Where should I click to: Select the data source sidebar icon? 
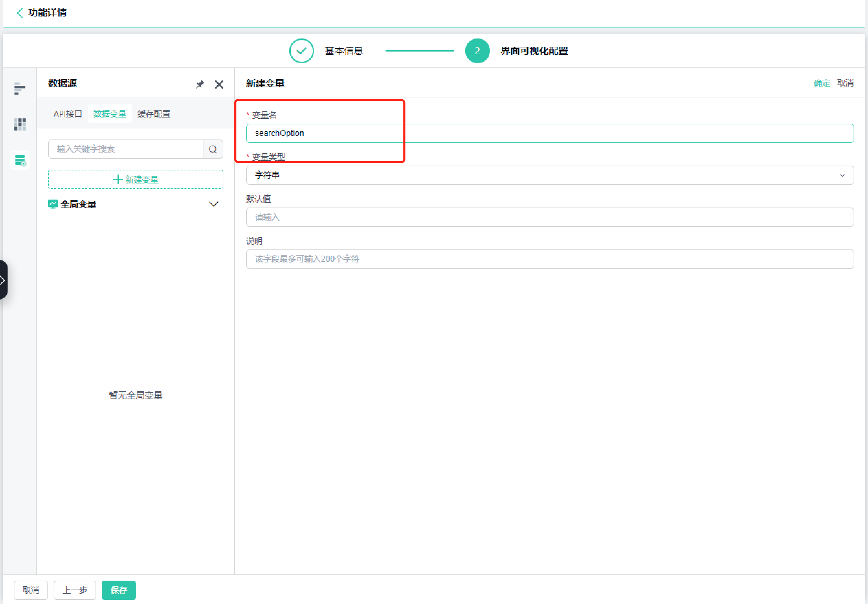point(20,160)
